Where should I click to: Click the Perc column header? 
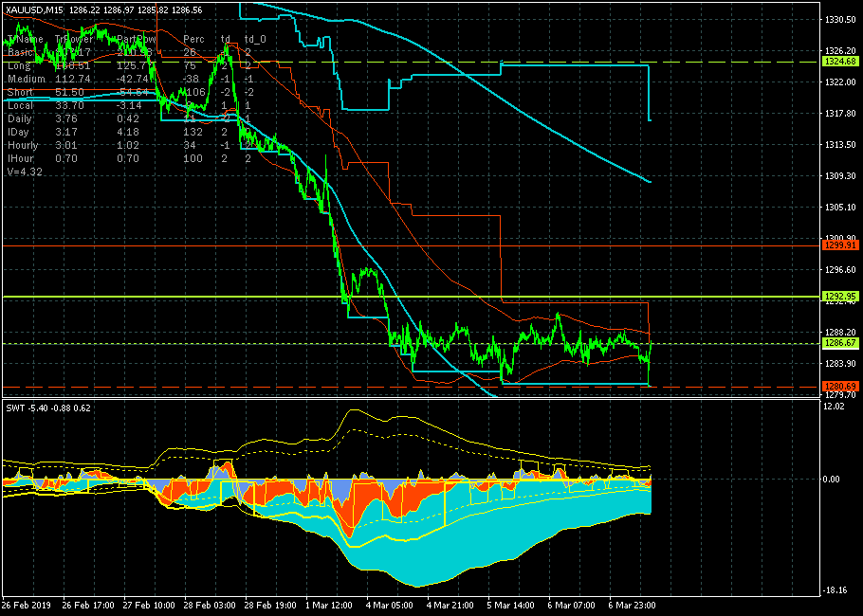coord(193,39)
